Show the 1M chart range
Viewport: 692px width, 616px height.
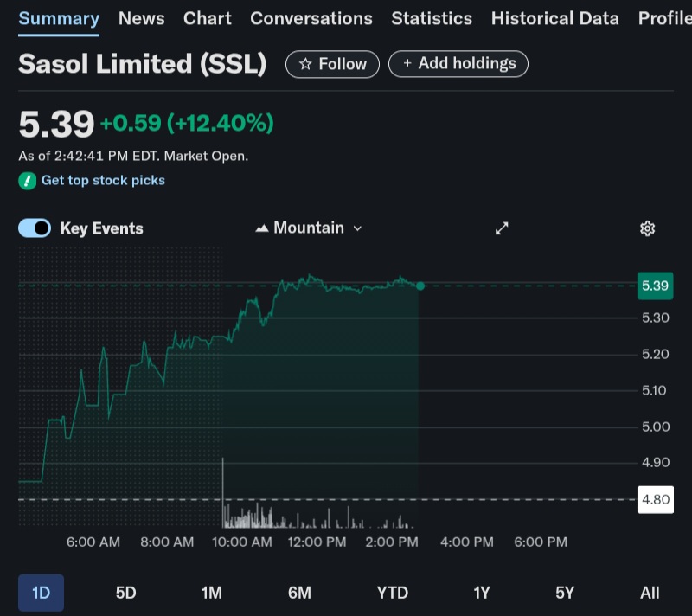tap(212, 593)
